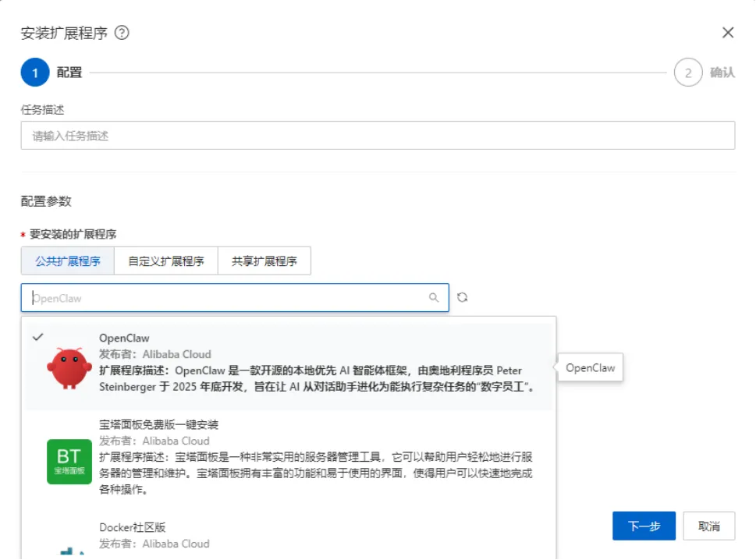
Task: Close the install extension dialog
Action: point(728,33)
